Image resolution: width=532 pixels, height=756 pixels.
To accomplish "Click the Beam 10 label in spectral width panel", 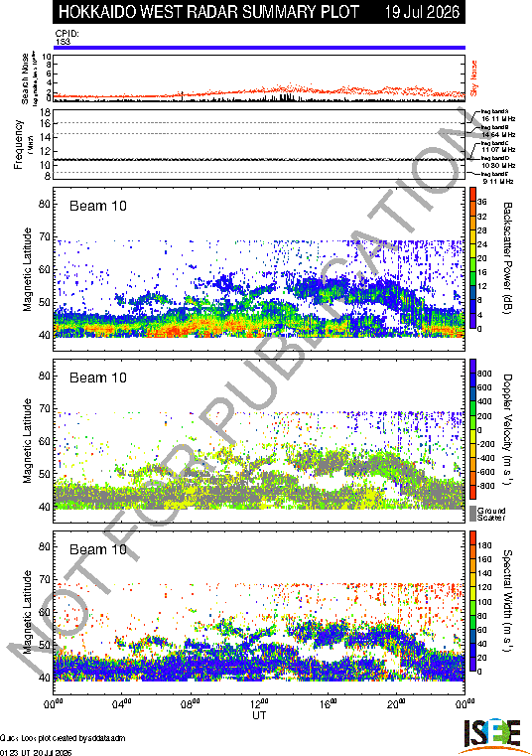I will [98, 549].
